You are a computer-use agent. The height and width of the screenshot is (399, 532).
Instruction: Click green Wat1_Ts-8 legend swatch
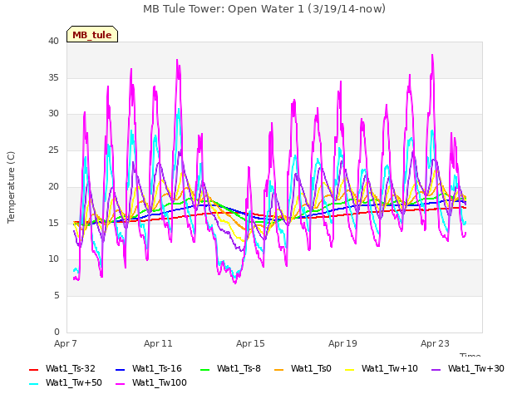click(205, 369)
